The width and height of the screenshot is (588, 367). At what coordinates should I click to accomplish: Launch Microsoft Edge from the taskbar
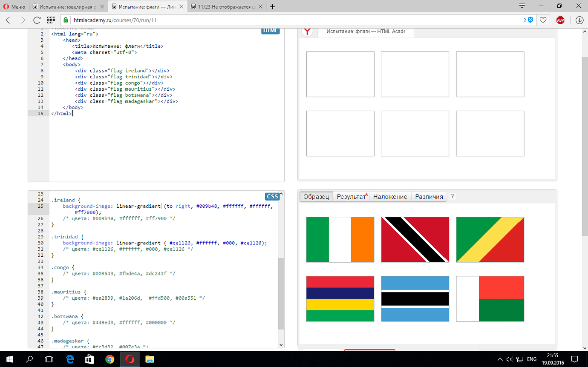click(70, 359)
